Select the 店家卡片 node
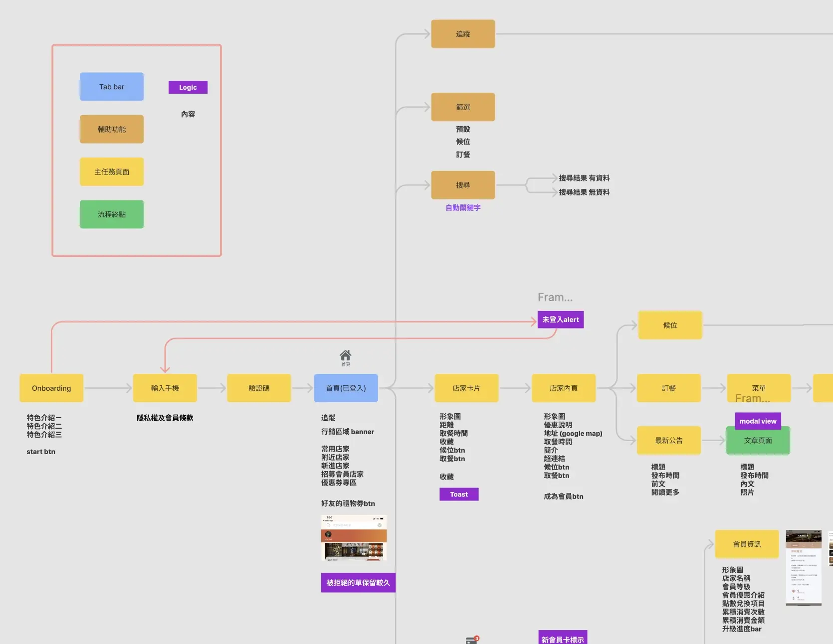The image size is (833, 644). [466, 388]
